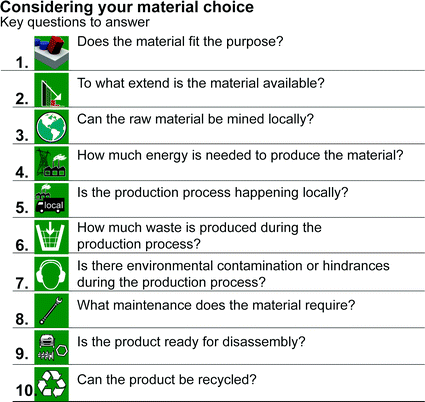Click the wrench maintenance icon

(x=51, y=310)
